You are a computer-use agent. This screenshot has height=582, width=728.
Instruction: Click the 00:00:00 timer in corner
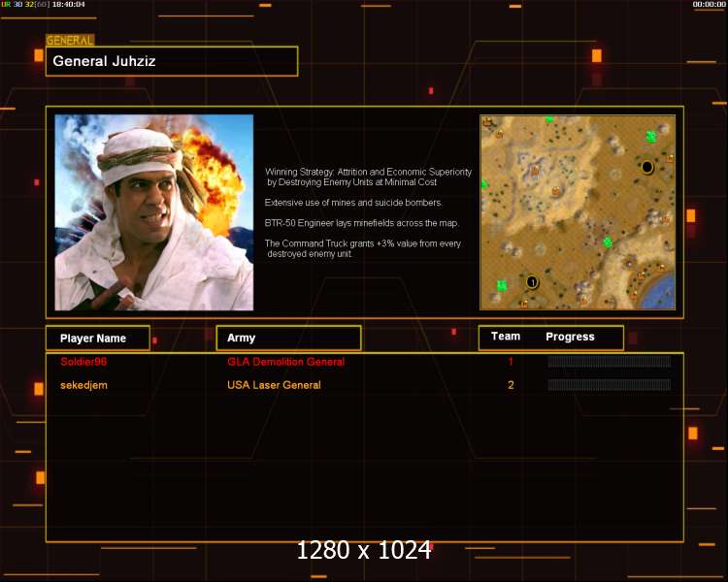709,4
